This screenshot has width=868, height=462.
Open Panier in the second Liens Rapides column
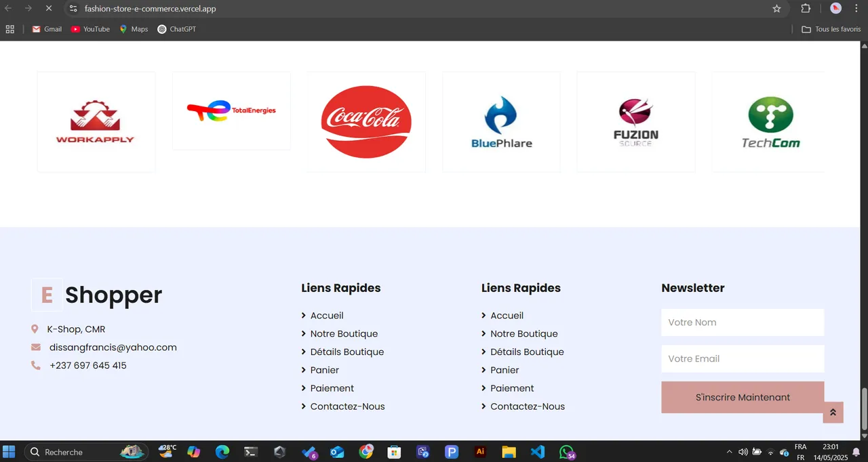click(x=505, y=371)
